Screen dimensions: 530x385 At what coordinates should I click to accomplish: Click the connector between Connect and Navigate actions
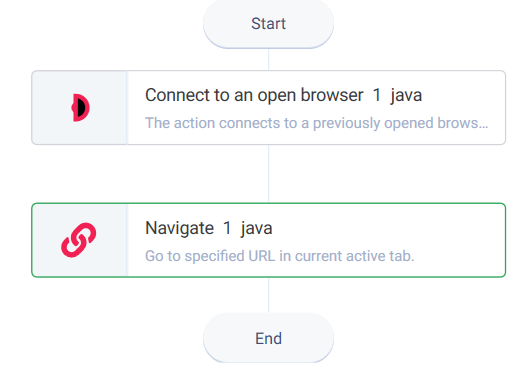[268, 174]
